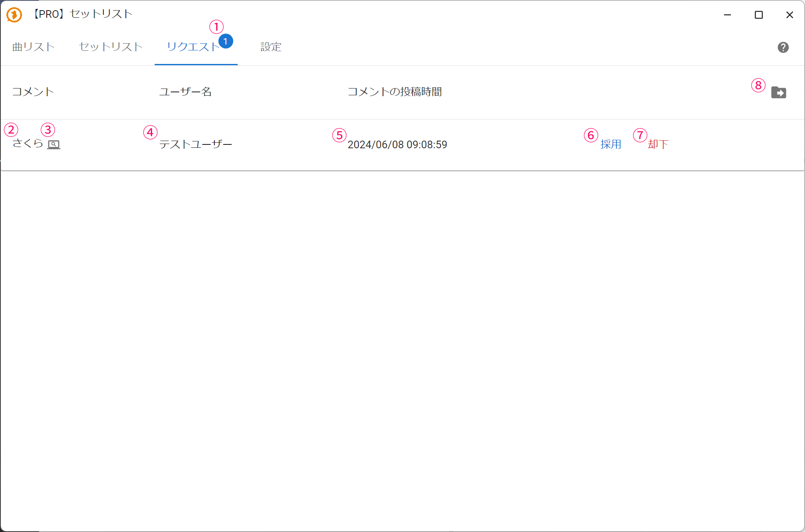Maximize the セットリスト window

click(758, 15)
